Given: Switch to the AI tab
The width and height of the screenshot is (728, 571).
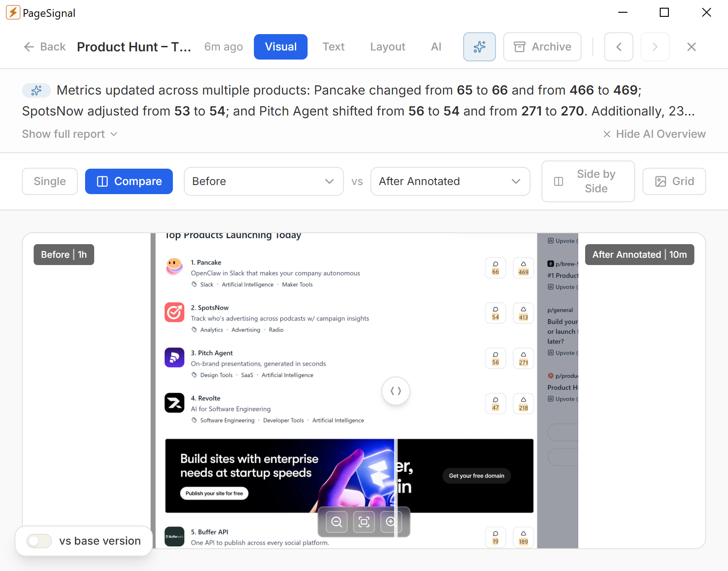Looking at the screenshot, I should (x=436, y=47).
